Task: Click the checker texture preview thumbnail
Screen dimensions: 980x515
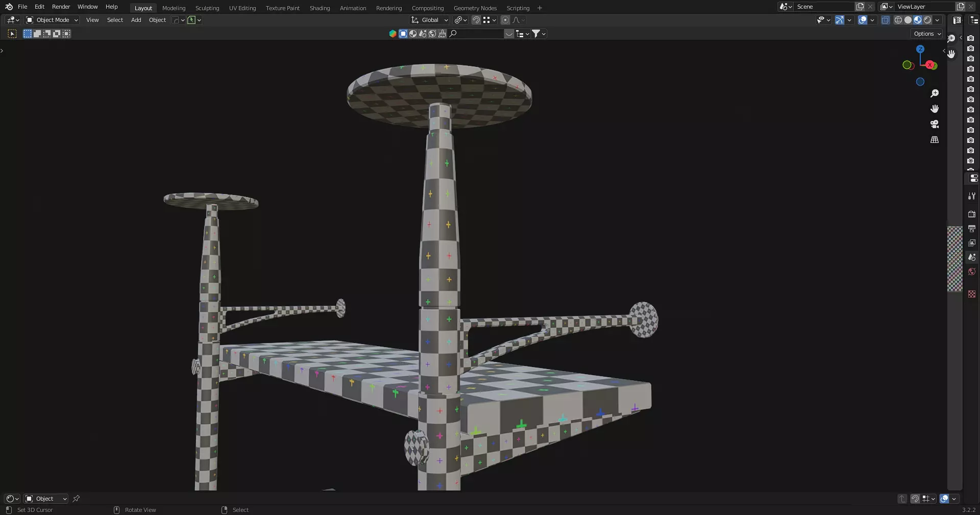Action: (955, 259)
